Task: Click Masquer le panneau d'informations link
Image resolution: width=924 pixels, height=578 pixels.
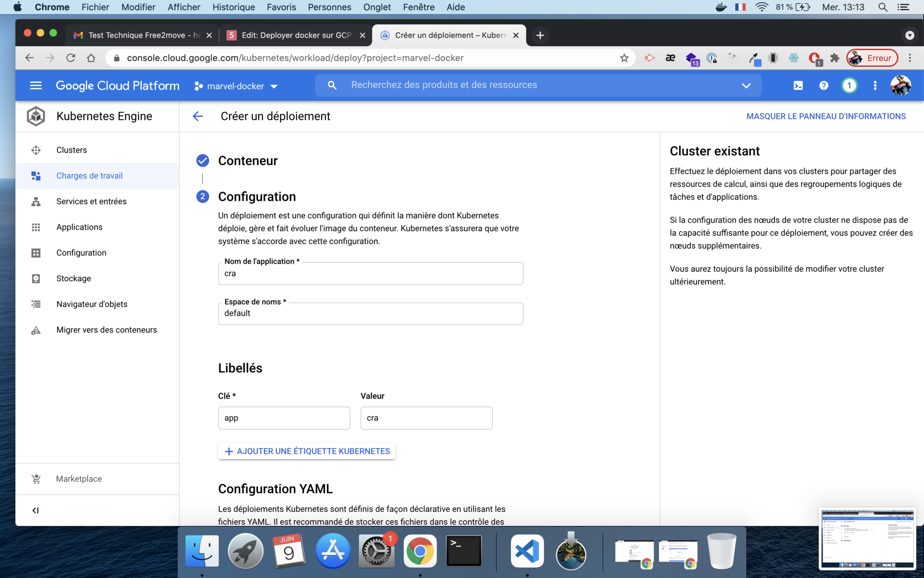Action: coord(826,116)
